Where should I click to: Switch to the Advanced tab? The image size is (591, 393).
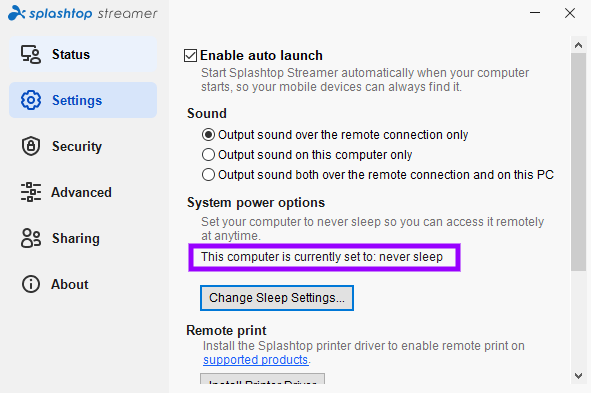[83, 192]
